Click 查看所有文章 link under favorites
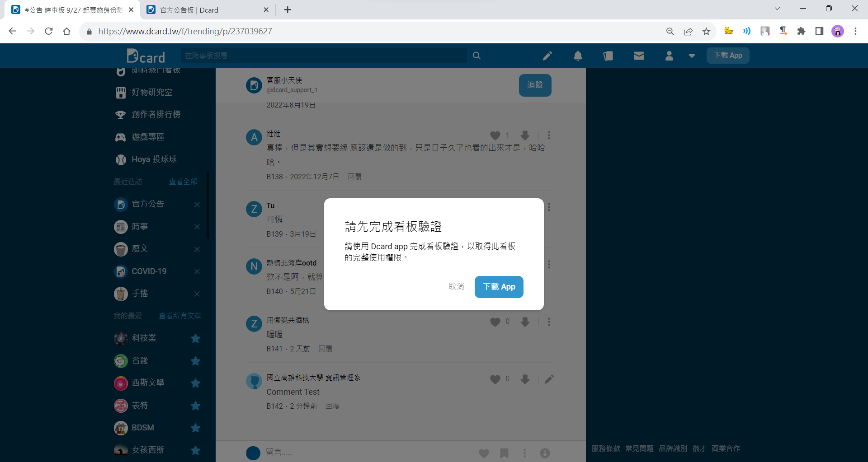 coord(179,316)
